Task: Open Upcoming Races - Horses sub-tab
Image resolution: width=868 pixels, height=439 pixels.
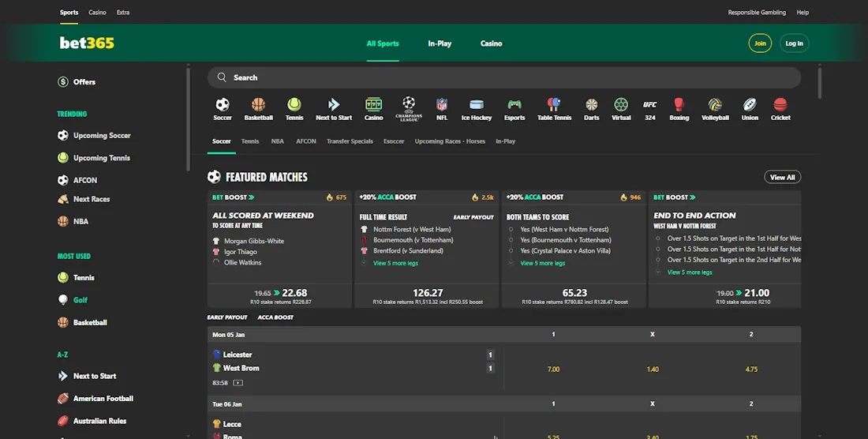Action: click(x=450, y=141)
